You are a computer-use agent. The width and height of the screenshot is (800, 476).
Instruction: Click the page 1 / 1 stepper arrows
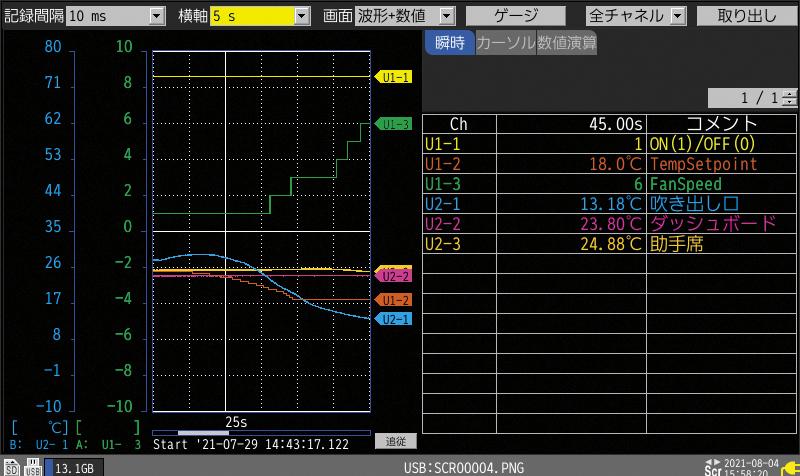pyautogui.click(x=791, y=98)
